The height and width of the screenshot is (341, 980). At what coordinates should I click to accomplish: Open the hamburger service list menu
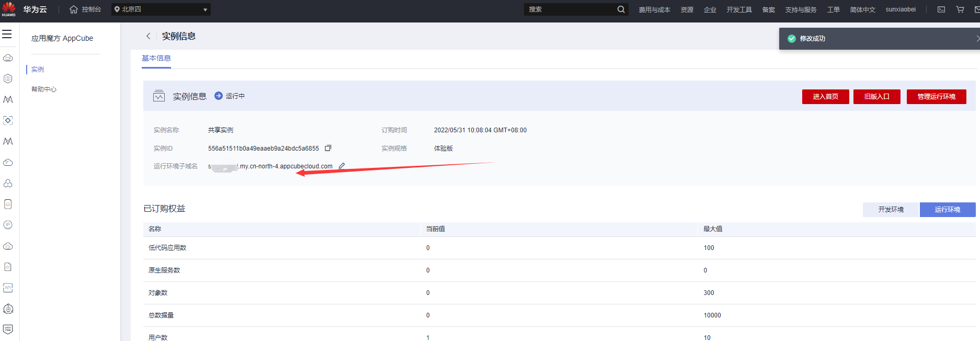pos(7,34)
